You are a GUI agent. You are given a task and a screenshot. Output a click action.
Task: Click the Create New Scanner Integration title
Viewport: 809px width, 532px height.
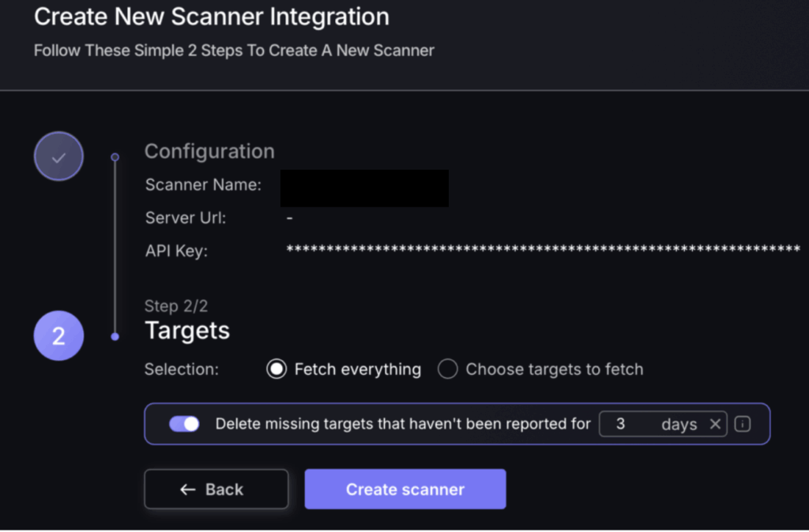coord(212,17)
